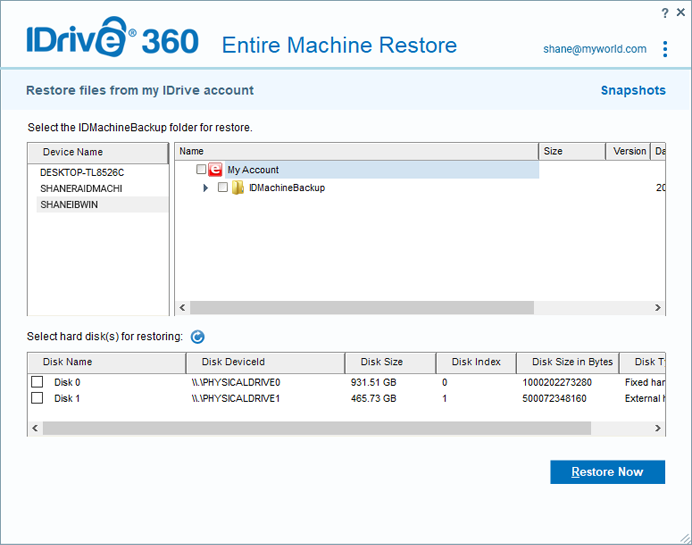Open the help question mark icon
Image resolution: width=692 pixels, height=545 pixels.
(665, 13)
